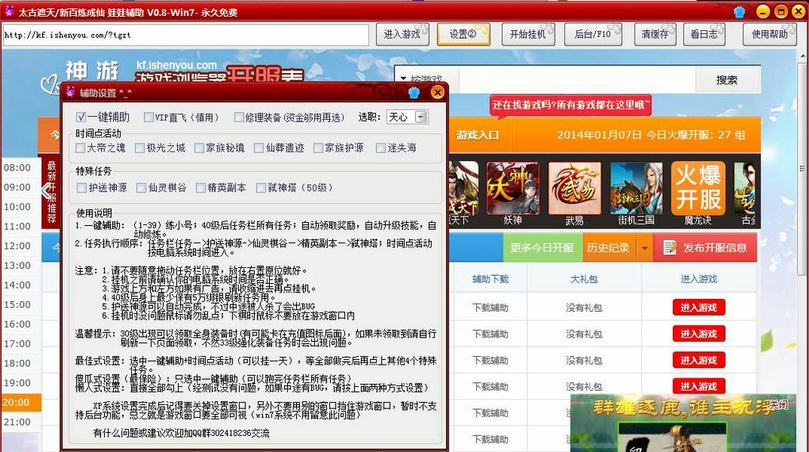Image resolution: width=809 pixels, height=452 pixels.
Task: Expand the arrow next to 历史纪录
Action: point(645,248)
